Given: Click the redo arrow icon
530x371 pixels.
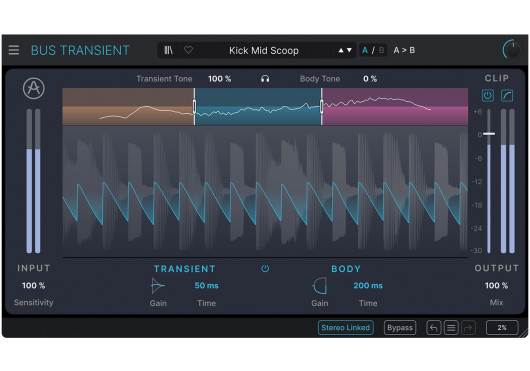Looking at the screenshot, I should click(468, 327).
